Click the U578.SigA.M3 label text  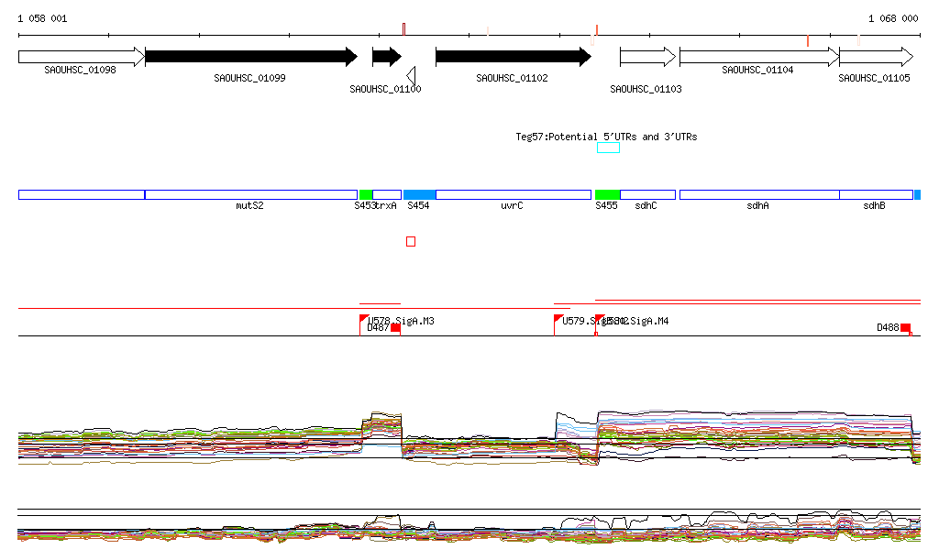pos(402,321)
